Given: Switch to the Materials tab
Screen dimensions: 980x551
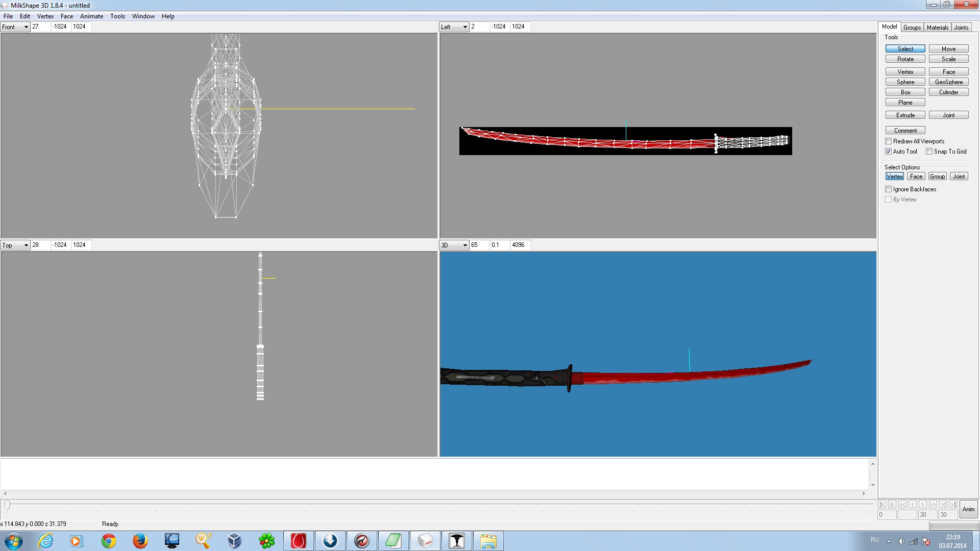Looking at the screenshot, I should click(937, 28).
